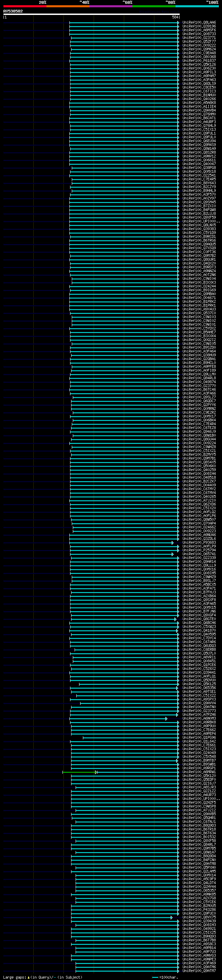The image size is (222, 980).
Task: Click the AV538582 query sequence label
Action: tap(13, 11)
